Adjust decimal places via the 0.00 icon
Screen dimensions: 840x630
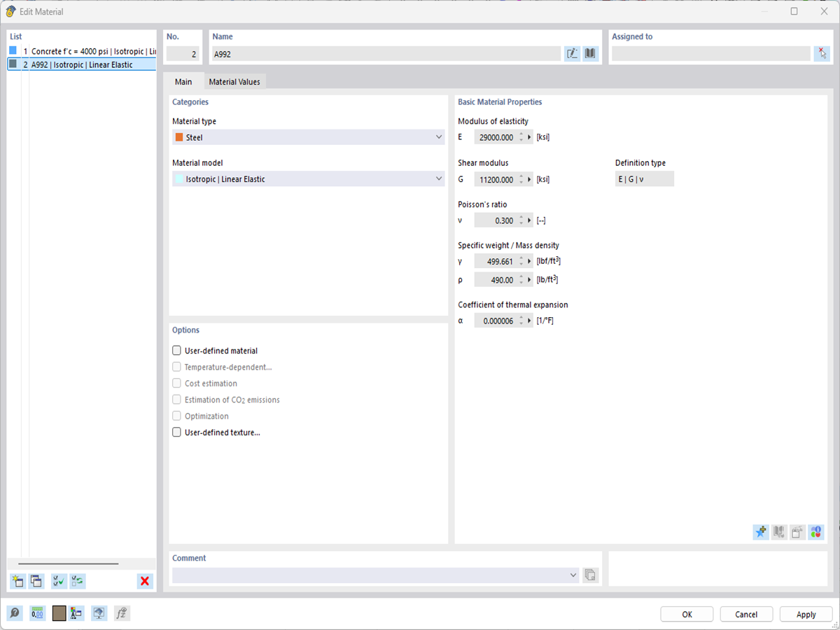(36, 613)
